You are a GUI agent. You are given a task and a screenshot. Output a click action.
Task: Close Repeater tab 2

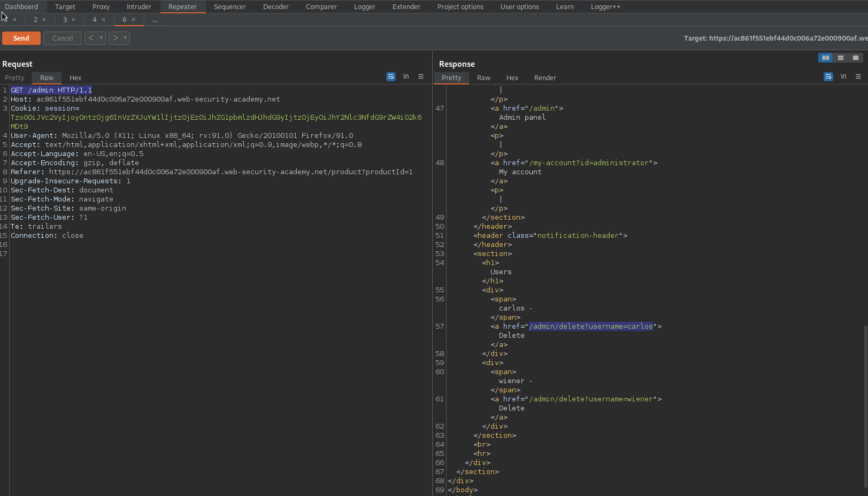pos(44,20)
